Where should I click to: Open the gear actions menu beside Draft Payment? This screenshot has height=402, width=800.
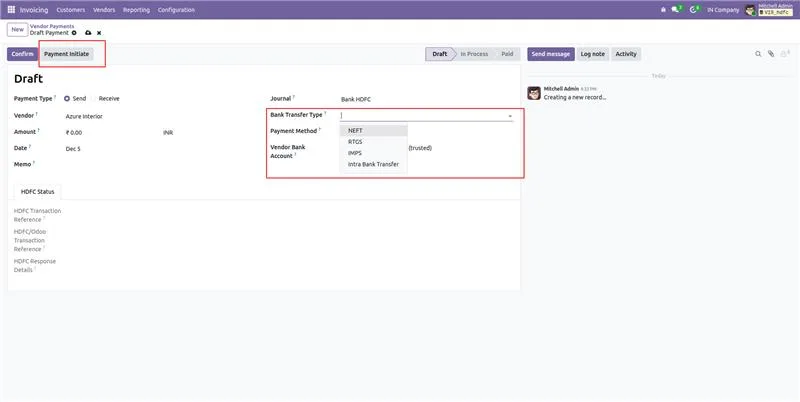click(x=74, y=33)
